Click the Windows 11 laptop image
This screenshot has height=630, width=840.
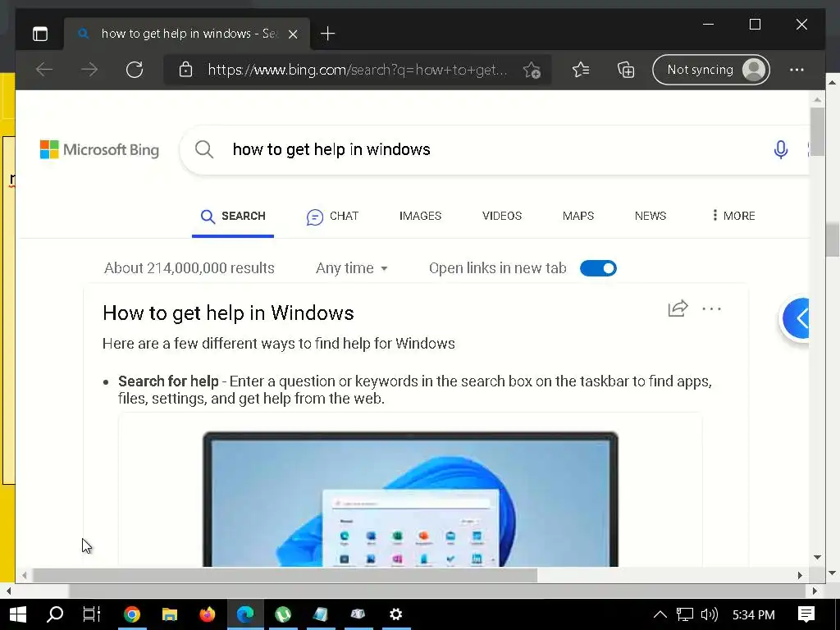[x=410, y=499]
